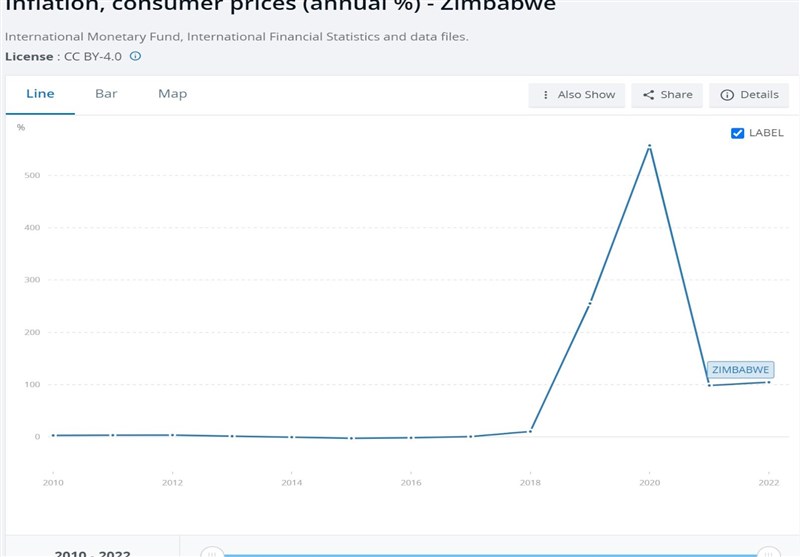Click the share icon
Image resolution: width=800 pixels, height=557 pixels.
coord(648,95)
